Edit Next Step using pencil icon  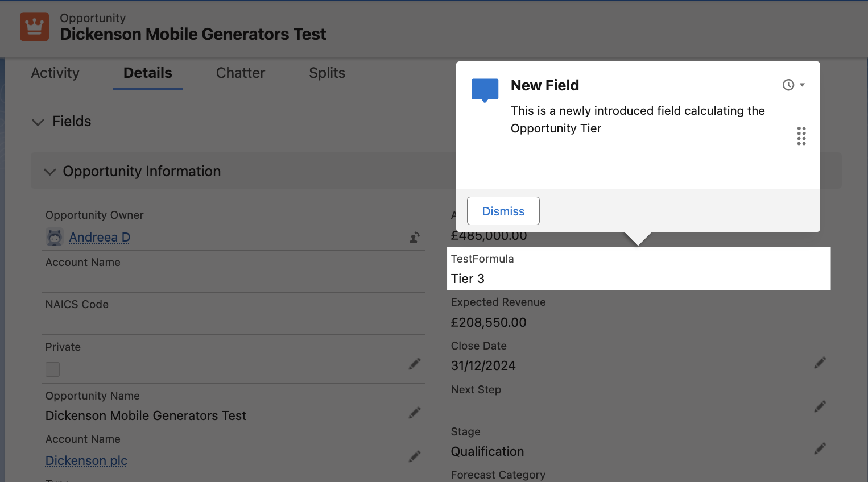[820, 406]
